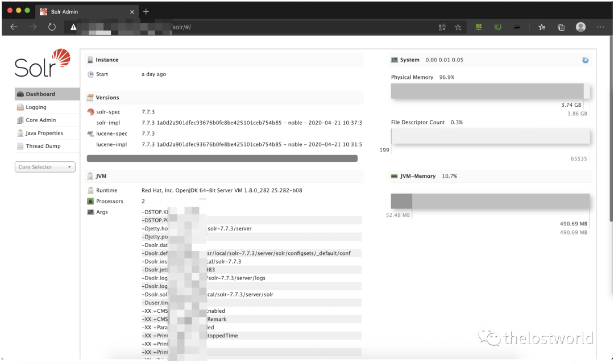Refresh the System stats with reload icon
This screenshot has width=614, height=364.
point(586,60)
